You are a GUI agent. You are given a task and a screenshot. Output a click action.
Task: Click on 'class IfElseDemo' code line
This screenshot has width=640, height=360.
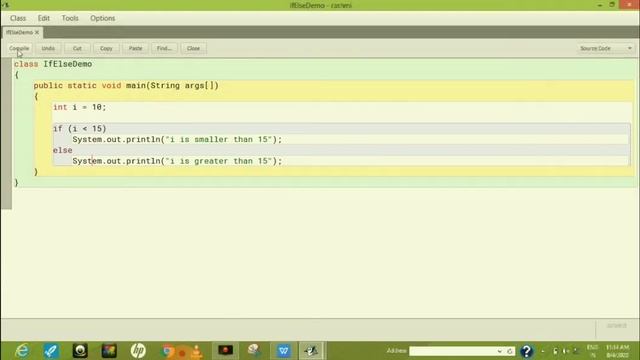click(53, 64)
